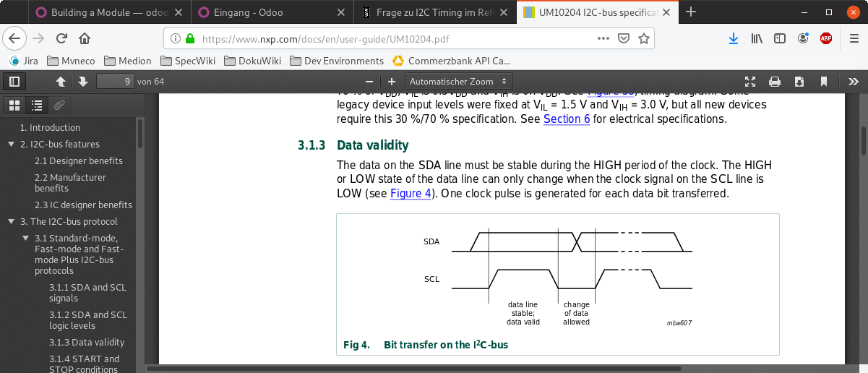This screenshot has width=868, height=373.
Task: Follow the 'Figure 4' link
Action: (411, 194)
